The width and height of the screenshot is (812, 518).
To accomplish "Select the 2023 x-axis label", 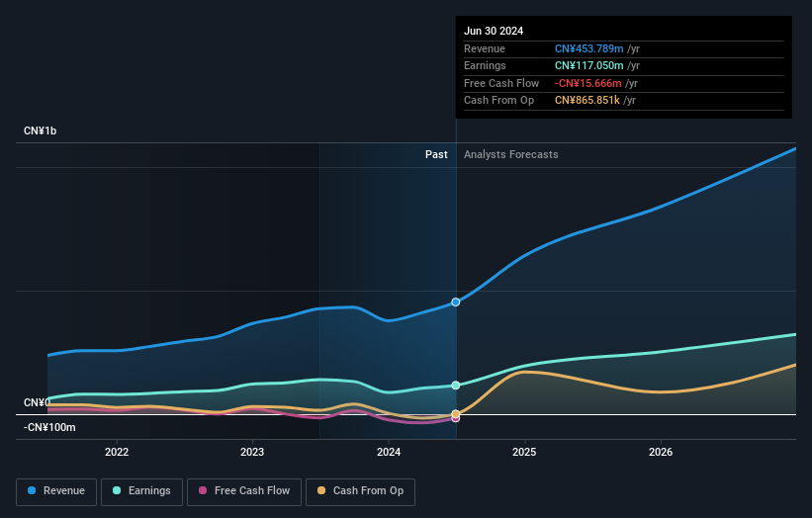I will 252,452.
